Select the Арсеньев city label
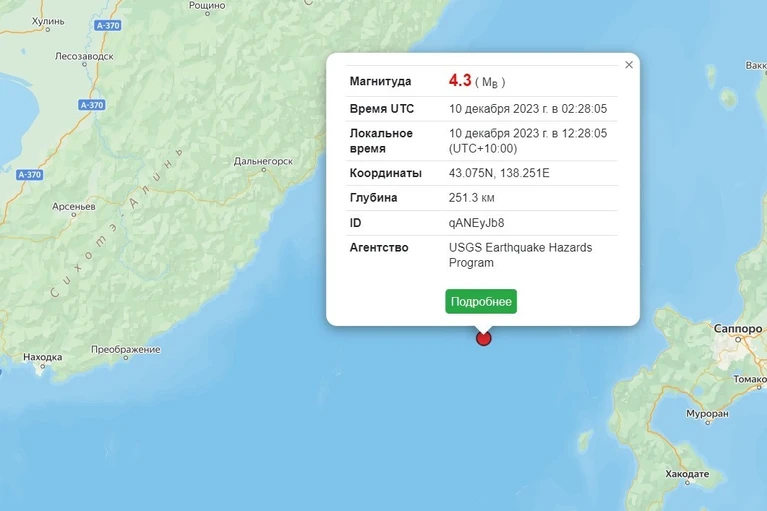The image size is (767, 511). 74,206
